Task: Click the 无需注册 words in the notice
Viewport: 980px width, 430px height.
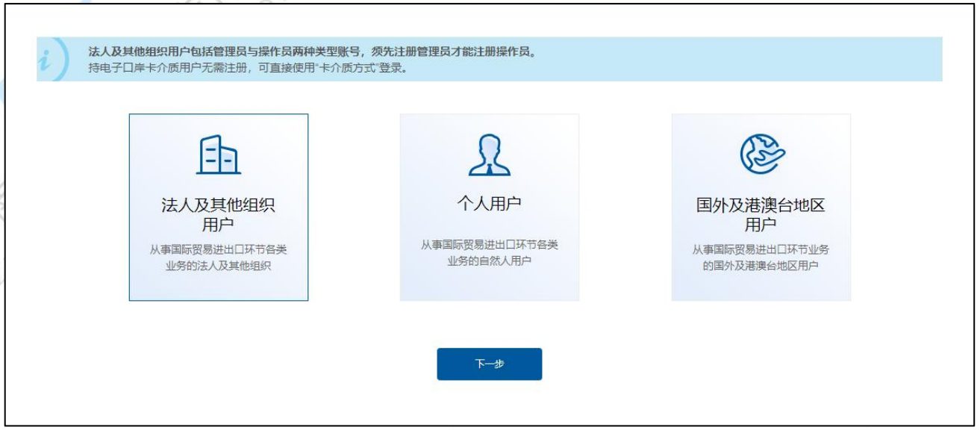Action: (214, 69)
